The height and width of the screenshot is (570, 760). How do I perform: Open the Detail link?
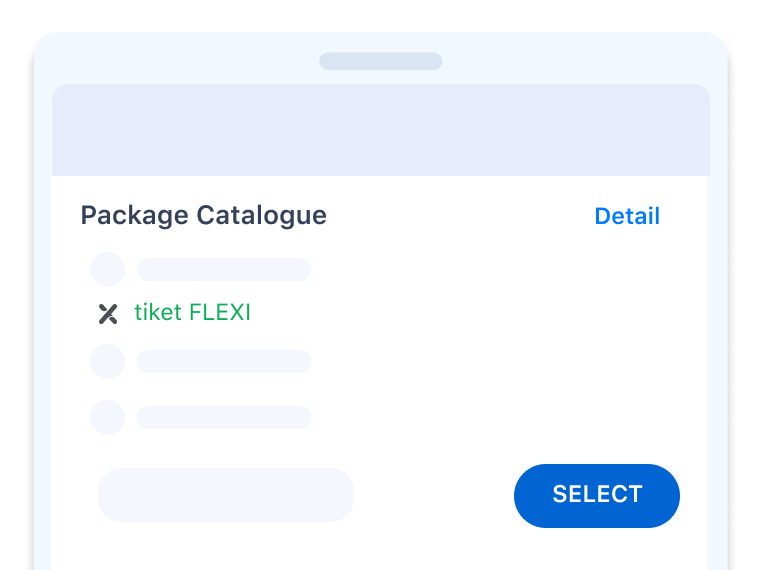pos(627,216)
